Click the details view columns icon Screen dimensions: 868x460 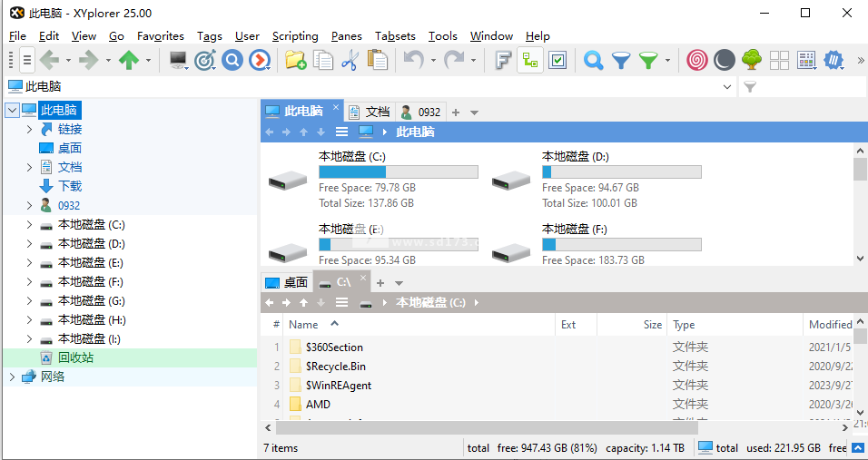[x=806, y=60]
